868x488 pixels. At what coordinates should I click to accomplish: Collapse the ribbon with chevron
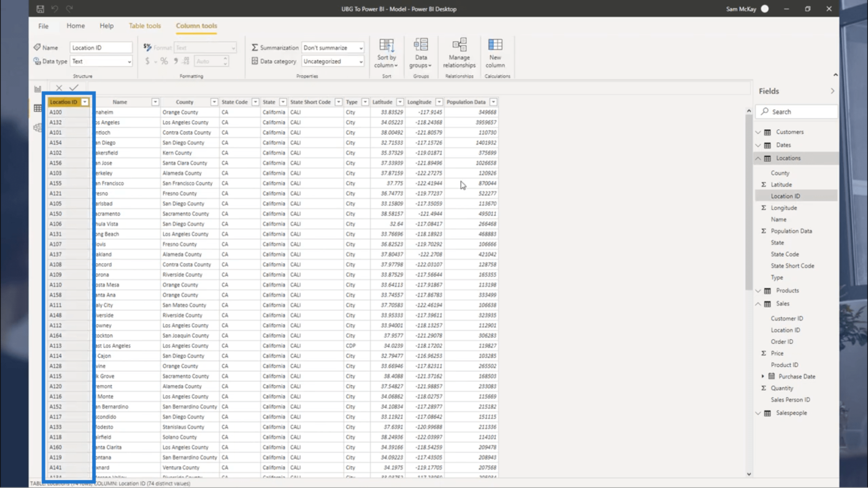[x=835, y=75]
